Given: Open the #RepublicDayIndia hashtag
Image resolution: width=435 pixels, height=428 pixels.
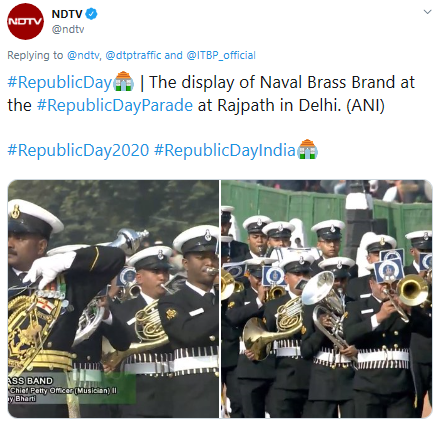Looking at the screenshot, I should tap(225, 150).
